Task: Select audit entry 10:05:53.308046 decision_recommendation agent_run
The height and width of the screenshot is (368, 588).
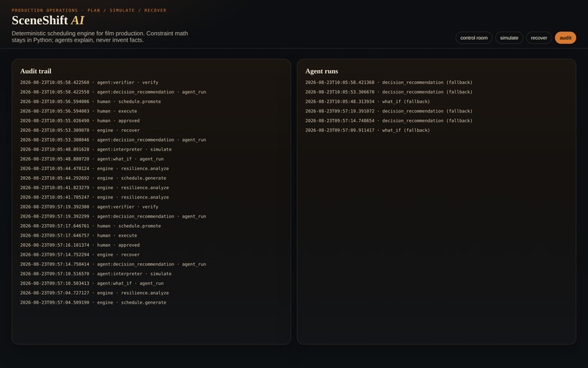Action: (x=113, y=139)
